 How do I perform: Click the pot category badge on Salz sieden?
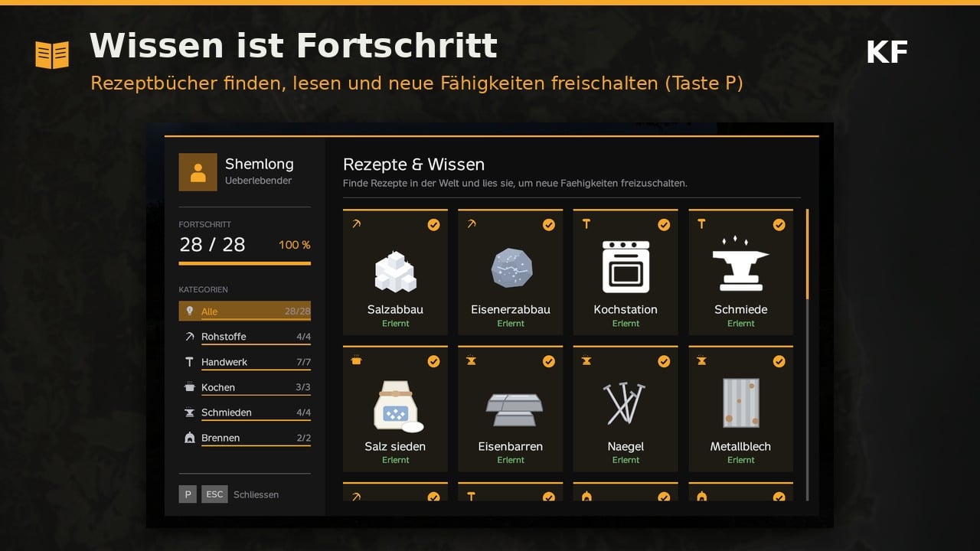356,360
